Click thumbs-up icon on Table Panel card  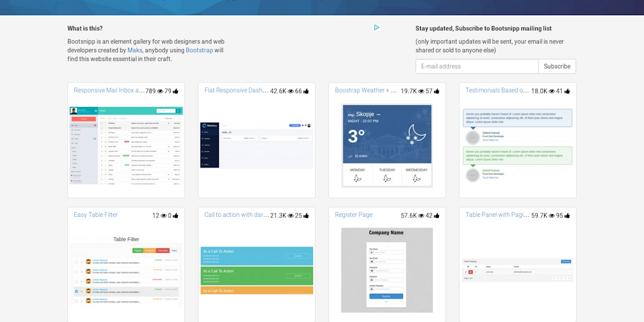tap(567, 216)
